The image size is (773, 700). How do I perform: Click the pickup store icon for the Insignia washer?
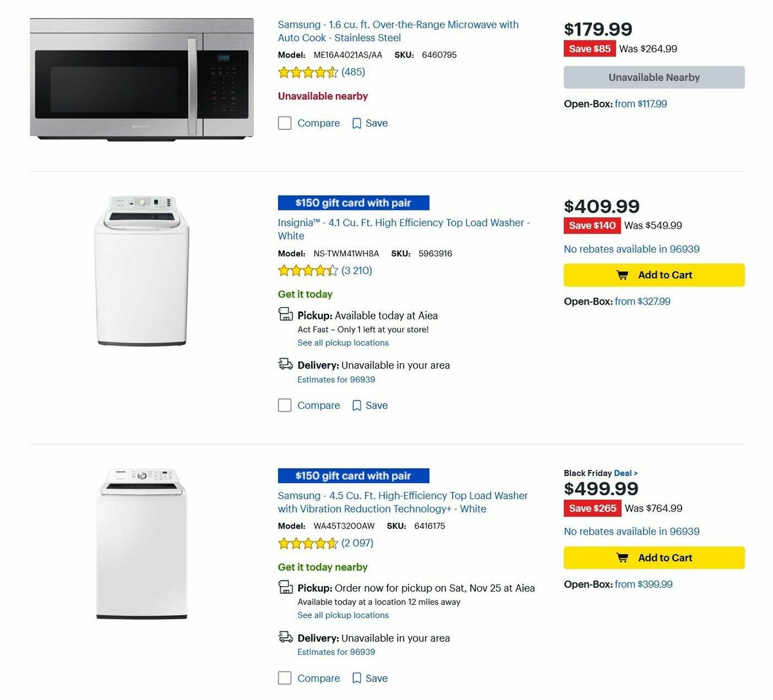285,314
